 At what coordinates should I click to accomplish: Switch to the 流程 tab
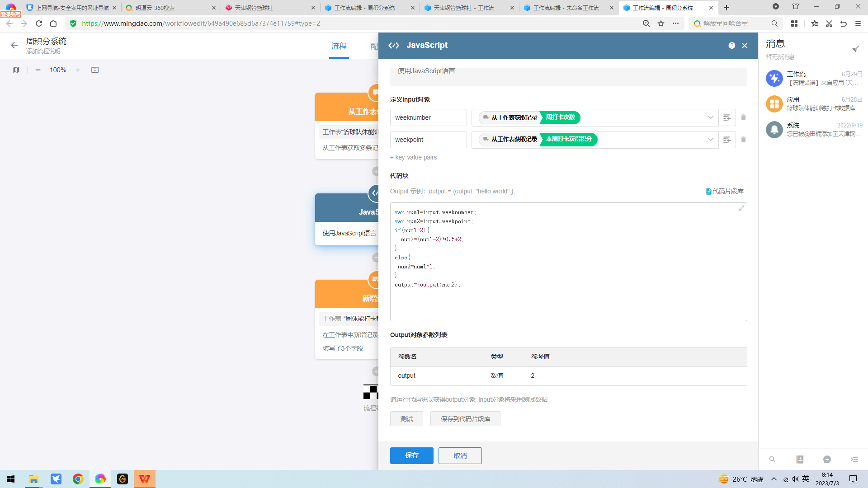click(x=339, y=46)
